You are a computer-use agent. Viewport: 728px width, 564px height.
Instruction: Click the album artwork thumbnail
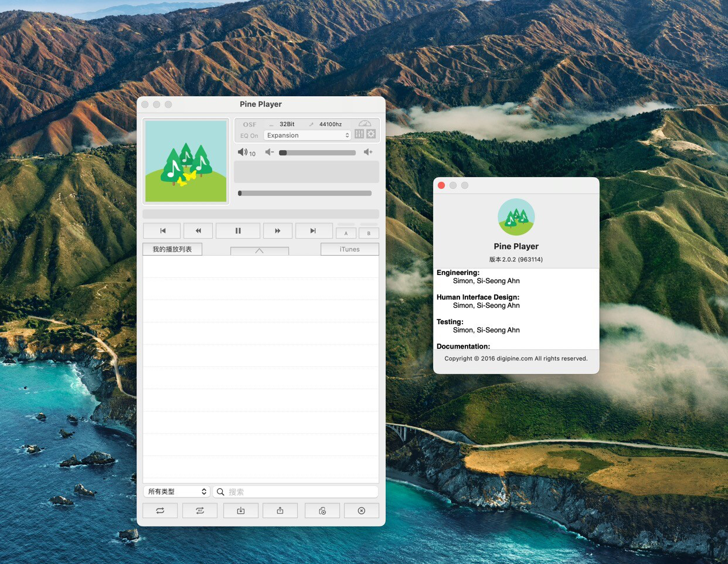186,161
